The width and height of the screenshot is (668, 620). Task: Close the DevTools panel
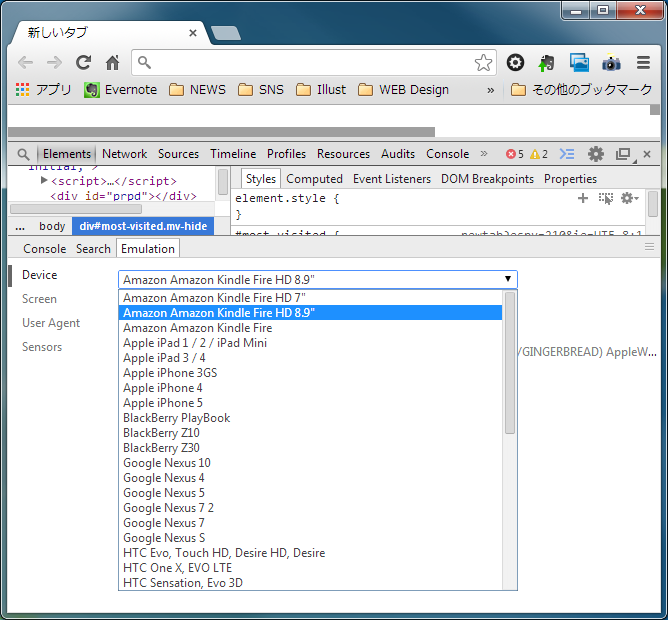click(x=647, y=154)
